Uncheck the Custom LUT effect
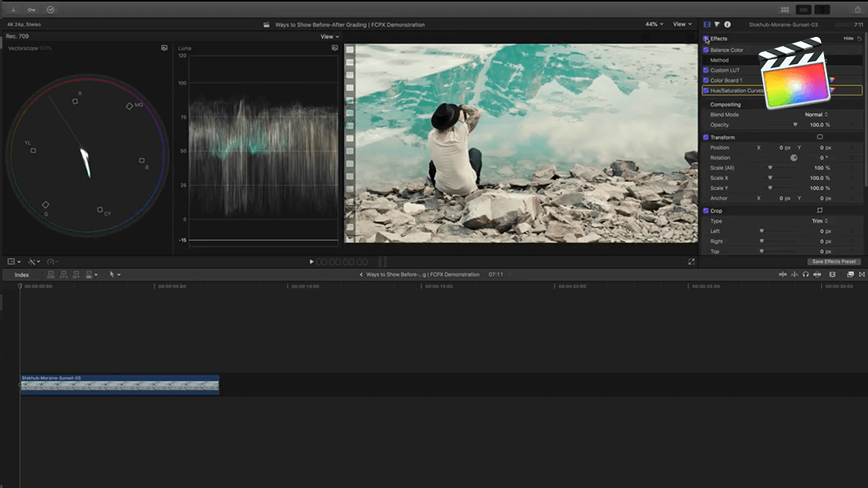This screenshot has height=488, width=868. 706,70
